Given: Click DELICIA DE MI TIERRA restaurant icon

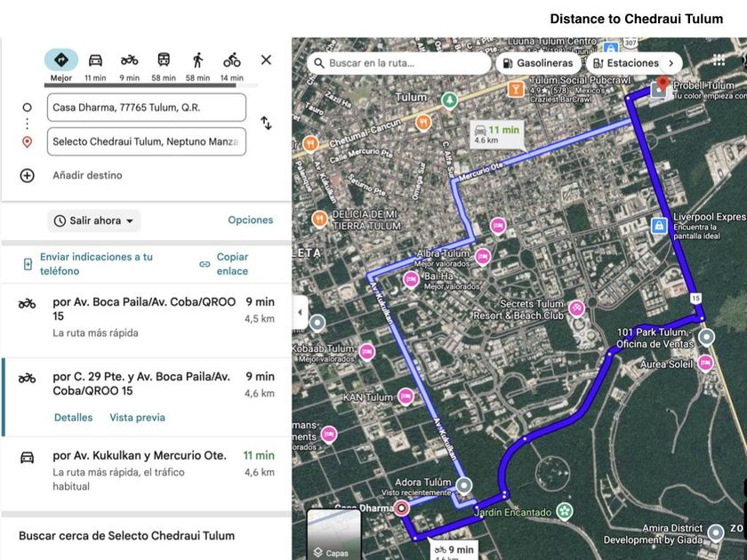Looking at the screenshot, I should [x=319, y=219].
